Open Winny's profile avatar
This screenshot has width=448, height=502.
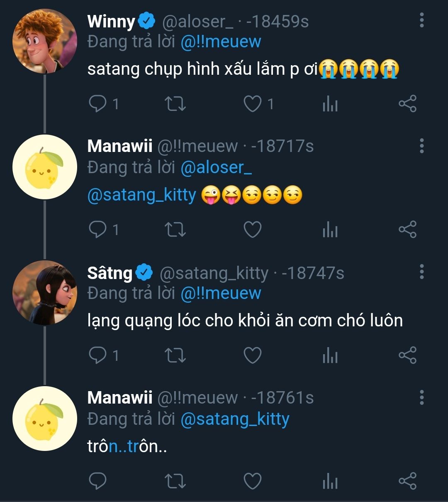45,41
